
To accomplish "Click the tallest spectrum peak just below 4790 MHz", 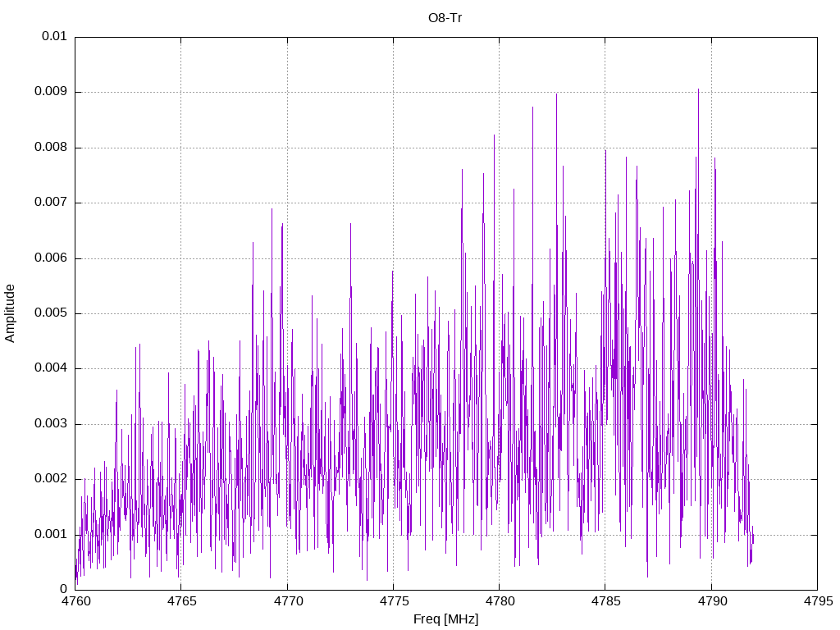I will 699,90.
